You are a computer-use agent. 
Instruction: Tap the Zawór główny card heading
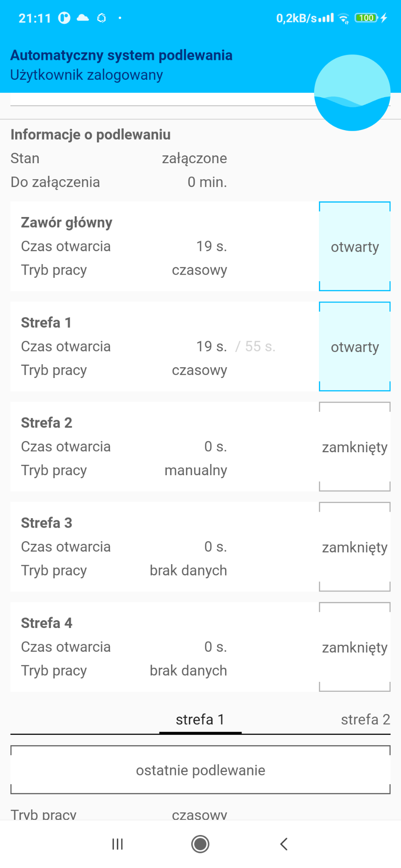pyautogui.click(x=66, y=223)
